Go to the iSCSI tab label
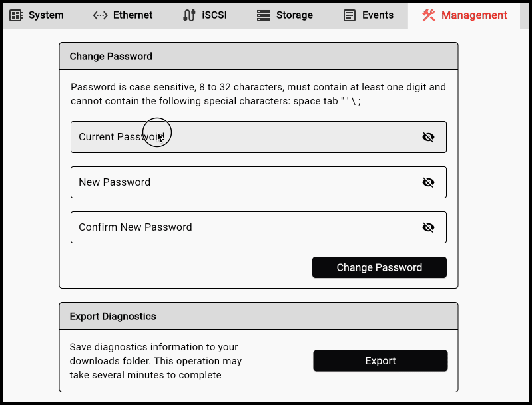Viewport: 532px width, 405px height. click(214, 15)
